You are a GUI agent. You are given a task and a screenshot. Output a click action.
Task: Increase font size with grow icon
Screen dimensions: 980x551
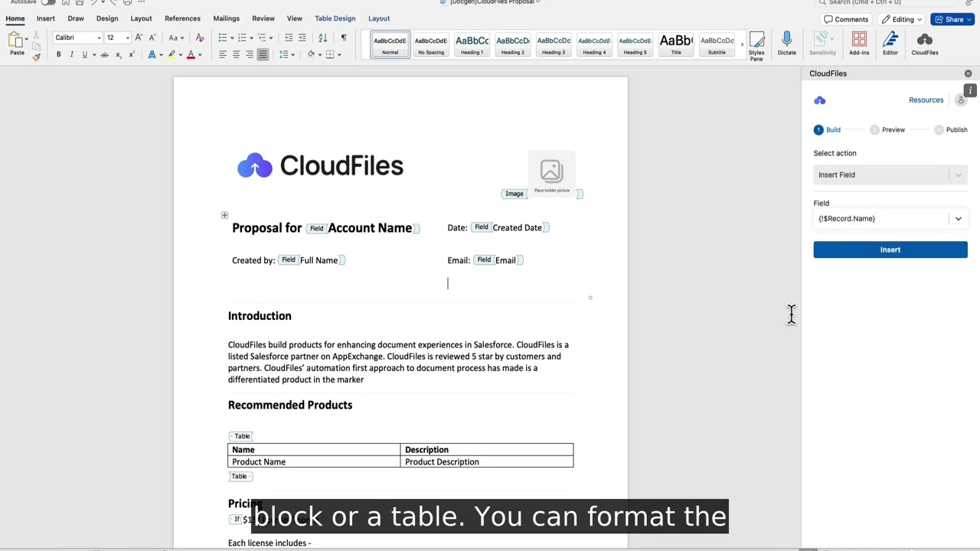point(139,37)
